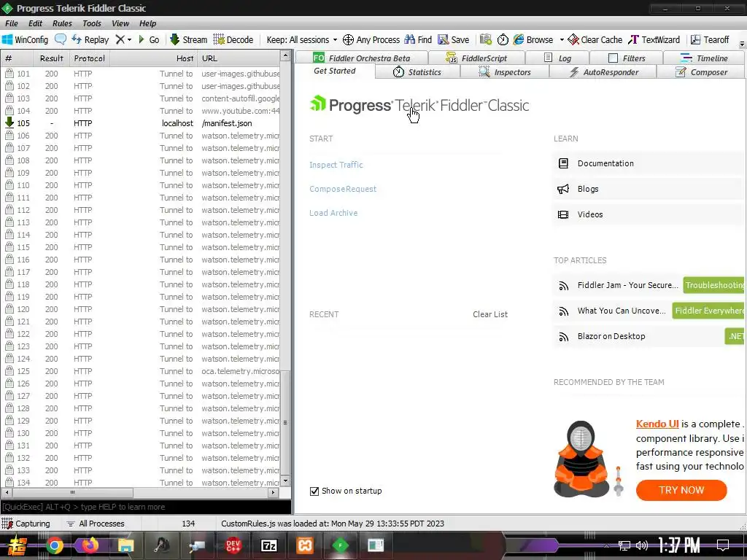Sort sessions by Result column header
This screenshot has height=560, width=747.
pyautogui.click(x=52, y=58)
